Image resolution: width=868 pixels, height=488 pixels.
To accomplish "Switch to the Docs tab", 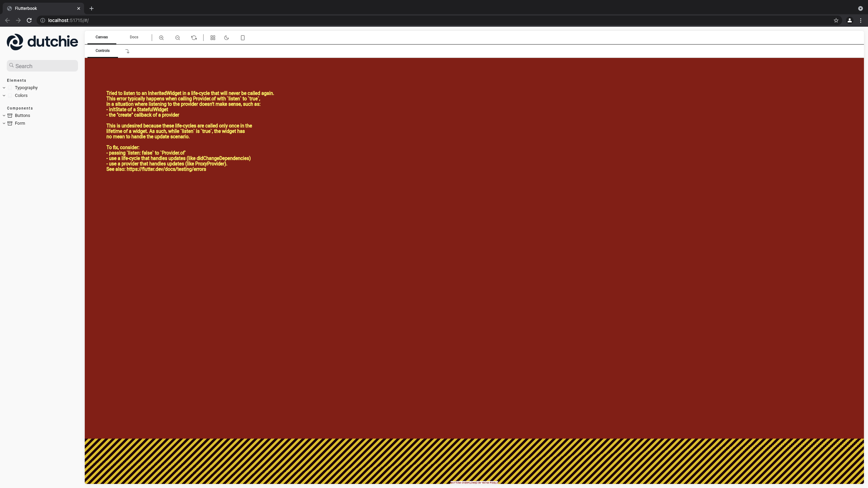I will tap(134, 37).
